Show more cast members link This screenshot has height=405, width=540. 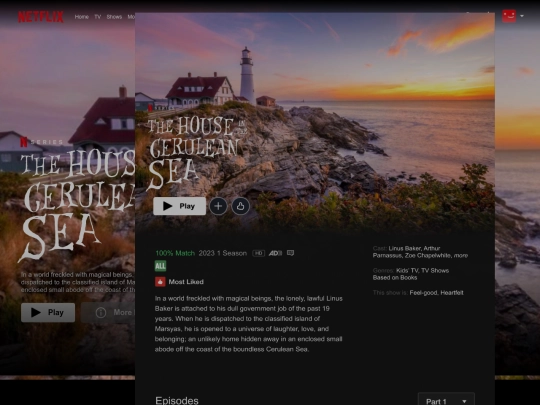pos(461,256)
